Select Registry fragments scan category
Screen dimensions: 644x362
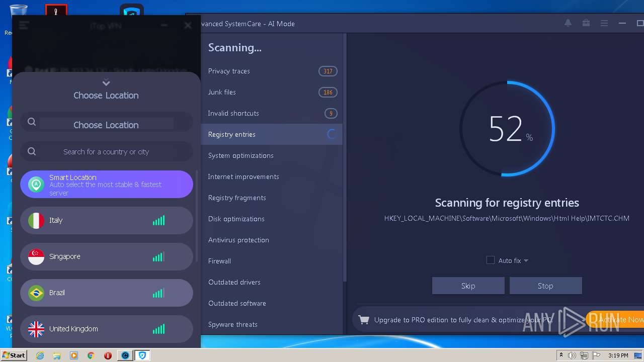[x=272, y=198]
